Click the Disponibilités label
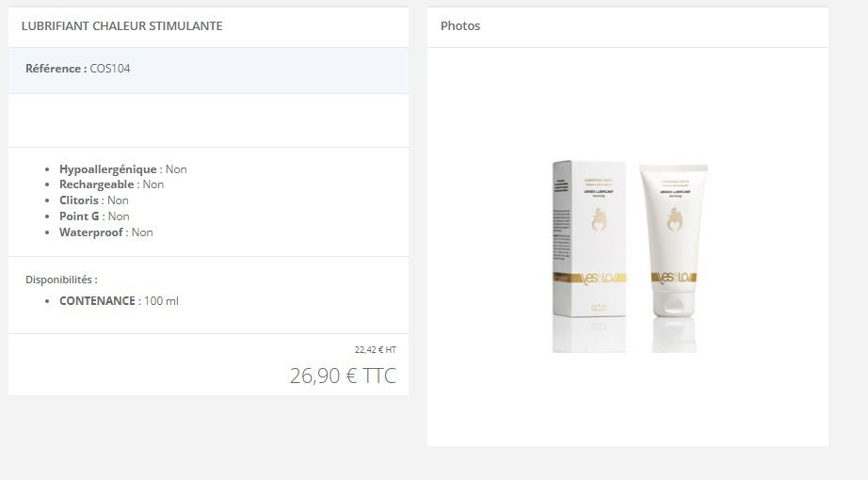 (61, 280)
